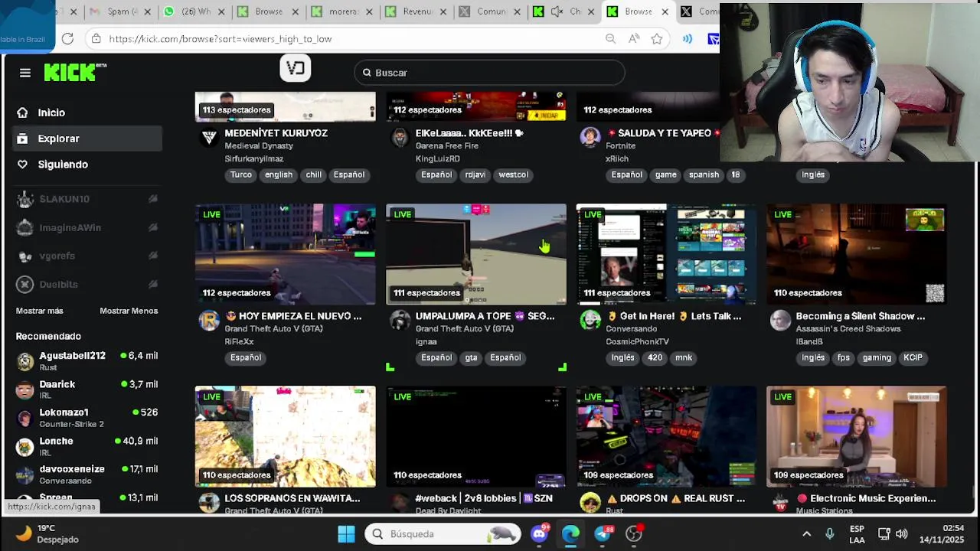The image size is (980, 551).
Task: Select the Turco tag
Action: pos(240,174)
